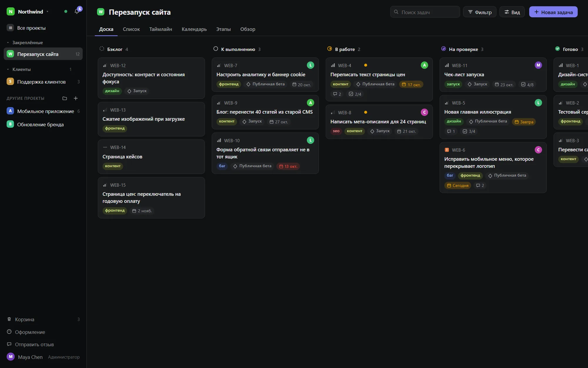This screenshot has width=588, height=368.
Task: Click the new folder icon in Другие проекты
Action: point(65,98)
